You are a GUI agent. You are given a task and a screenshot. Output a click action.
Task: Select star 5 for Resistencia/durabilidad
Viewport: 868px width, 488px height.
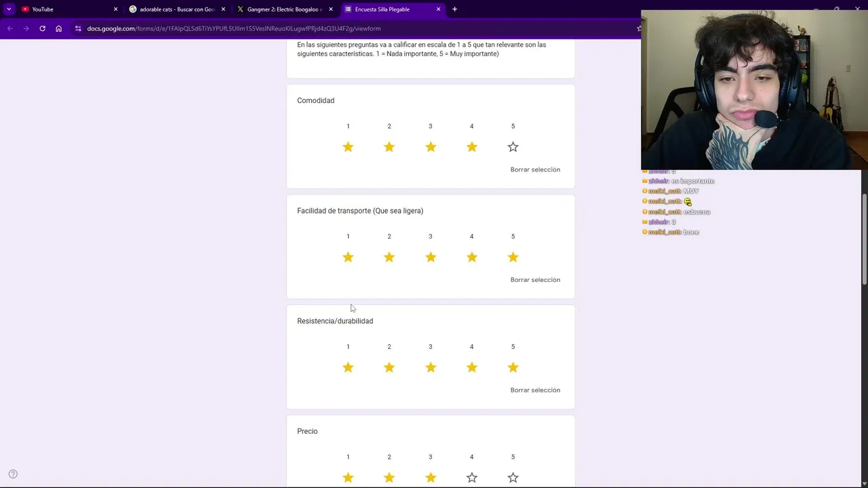[x=513, y=367]
